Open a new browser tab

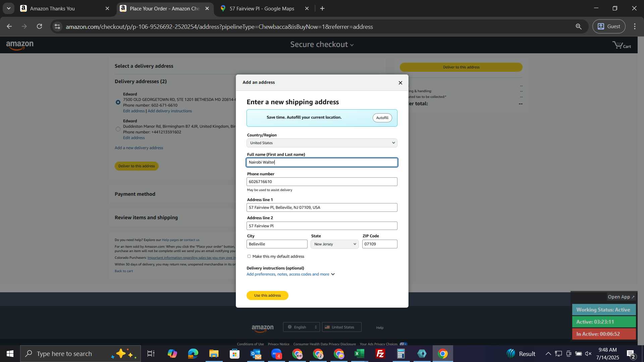[x=322, y=9]
